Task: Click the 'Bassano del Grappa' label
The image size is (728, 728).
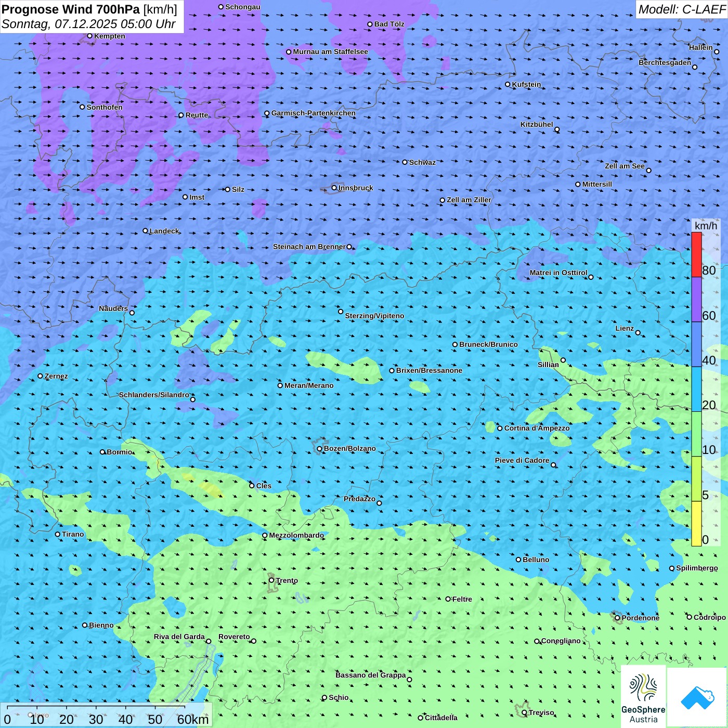Action: tap(371, 675)
